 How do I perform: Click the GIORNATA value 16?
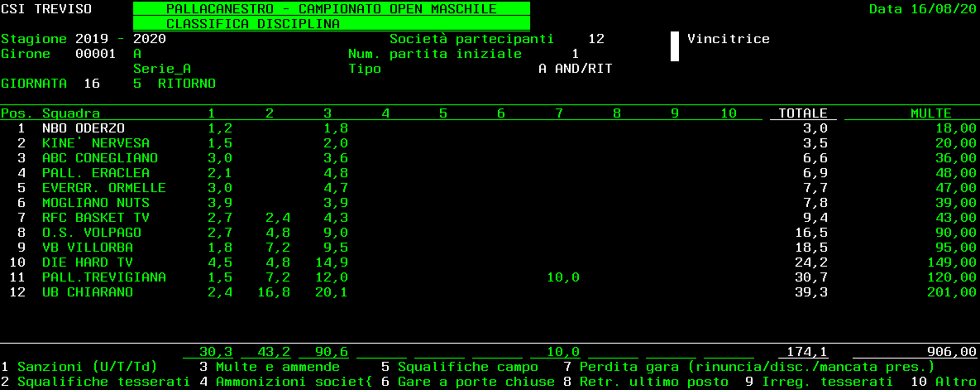click(x=91, y=84)
